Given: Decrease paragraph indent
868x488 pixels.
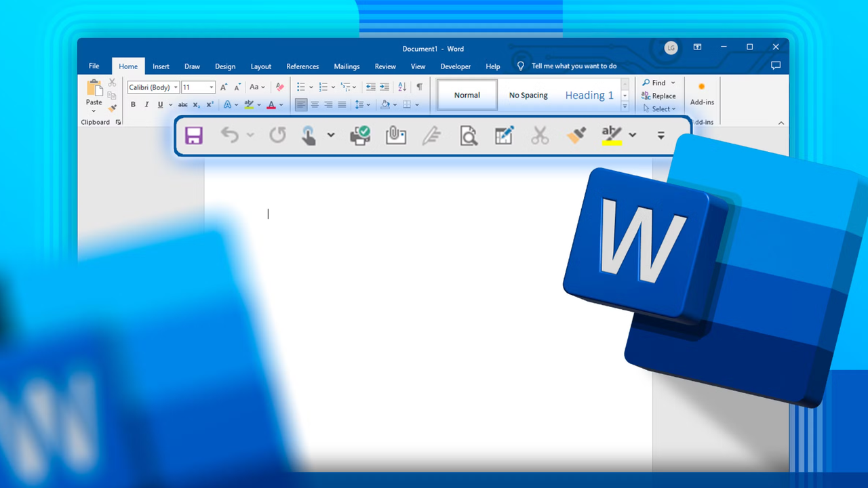Looking at the screenshot, I should [370, 87].
